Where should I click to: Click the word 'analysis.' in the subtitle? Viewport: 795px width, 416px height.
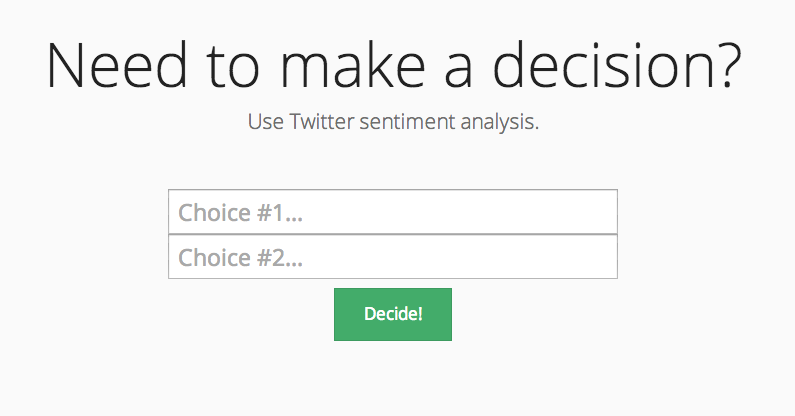pyautogui.click(x=500, y=122)
